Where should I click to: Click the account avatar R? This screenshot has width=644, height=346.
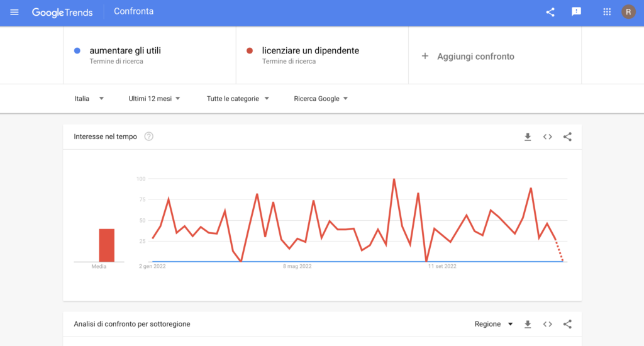628,12
